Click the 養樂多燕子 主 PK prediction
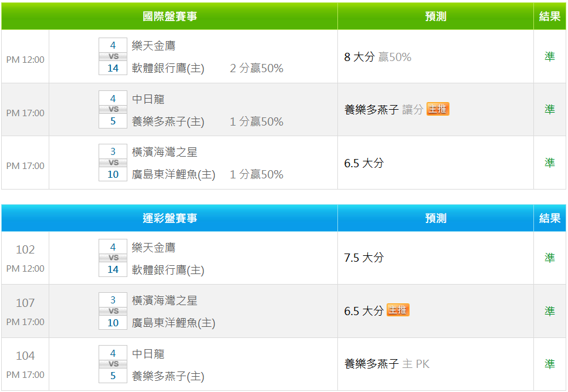The height and width of the screenshot is (392, 568). click(x=387, y=364)
